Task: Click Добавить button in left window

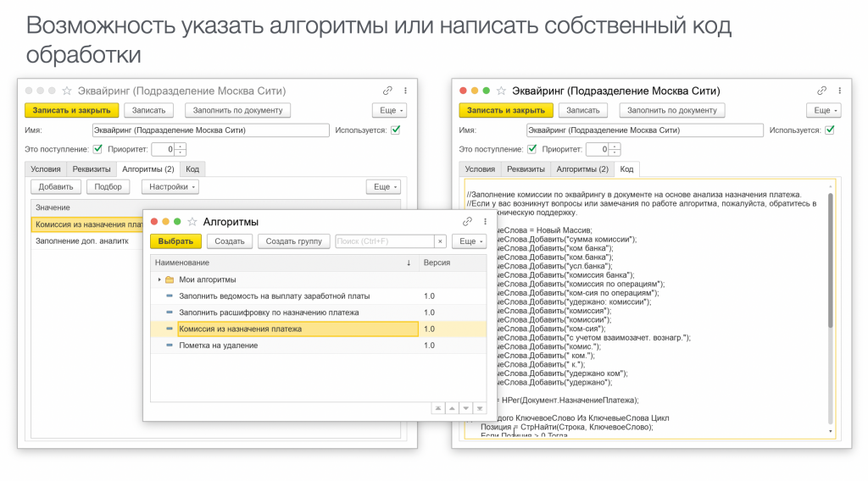Action: tap(55, 187)
